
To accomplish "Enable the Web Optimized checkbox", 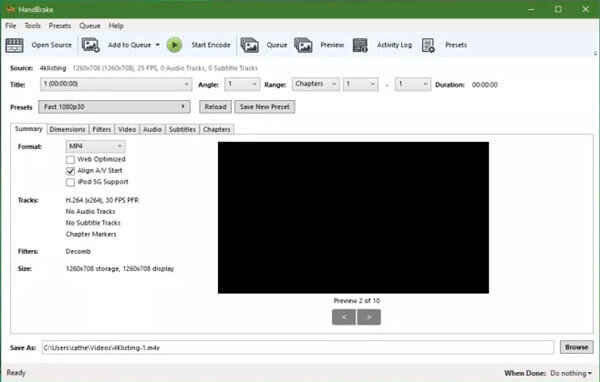I will (70, 160).
